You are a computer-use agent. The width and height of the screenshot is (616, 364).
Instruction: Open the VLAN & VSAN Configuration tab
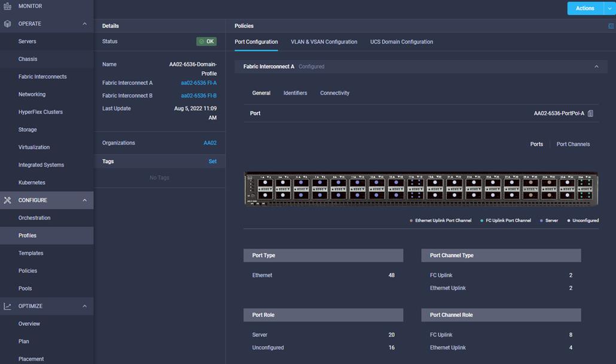click(x=324, y=42)
